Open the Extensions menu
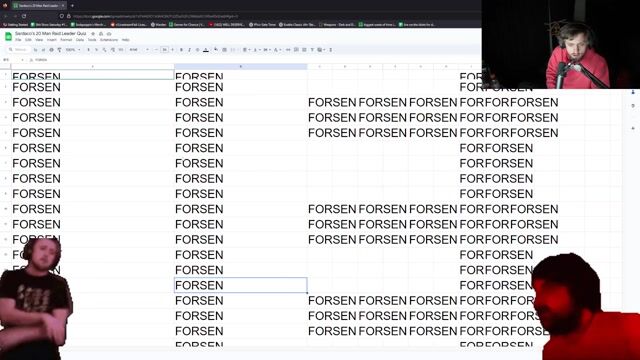The width and height of the screenshot is (640, 360). [x=109, y=40]
